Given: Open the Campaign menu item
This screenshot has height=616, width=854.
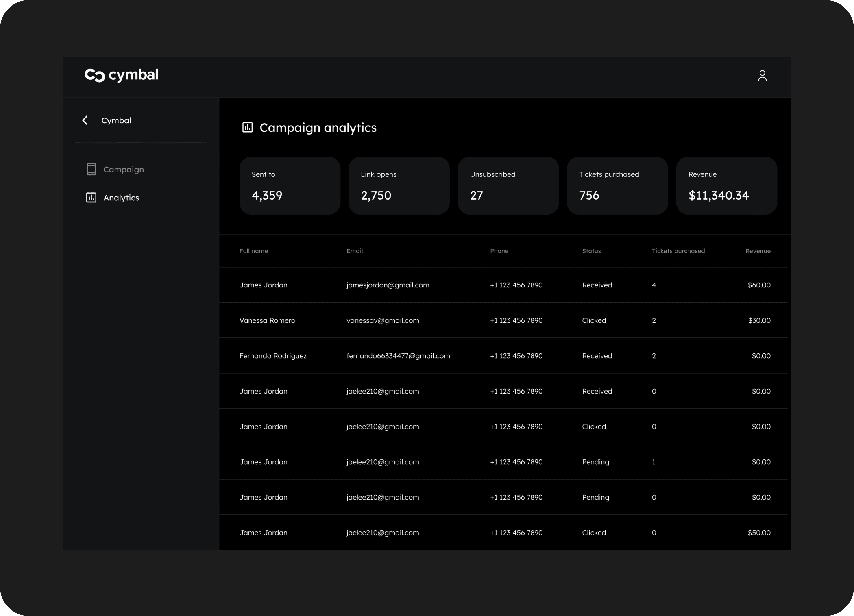Looking at the screenshot, I should [x=123, y=169].
